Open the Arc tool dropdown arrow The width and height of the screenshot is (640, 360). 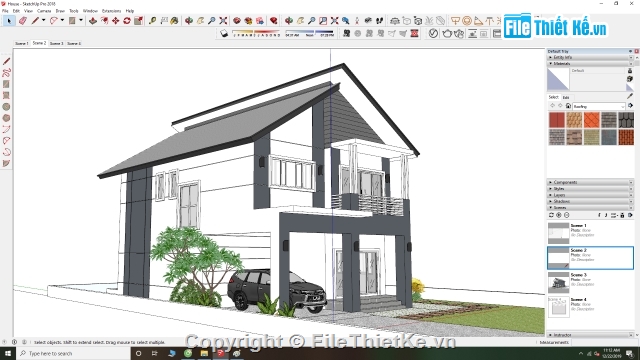62,20
